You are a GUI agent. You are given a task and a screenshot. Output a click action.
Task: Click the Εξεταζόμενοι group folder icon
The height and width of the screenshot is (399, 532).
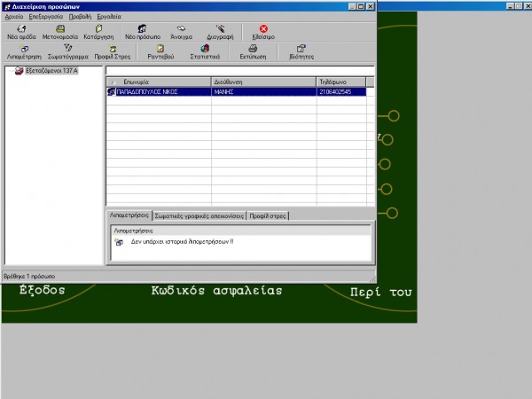(19, 71)
